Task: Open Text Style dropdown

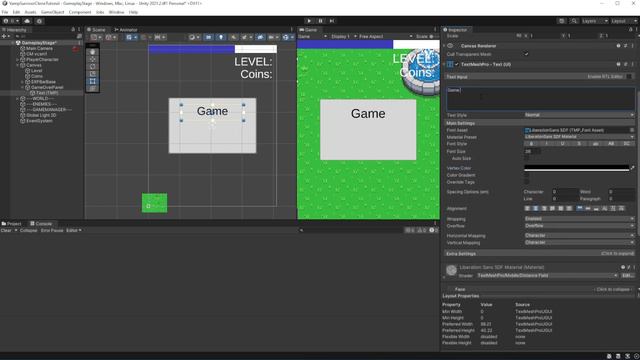Action: 579,115
